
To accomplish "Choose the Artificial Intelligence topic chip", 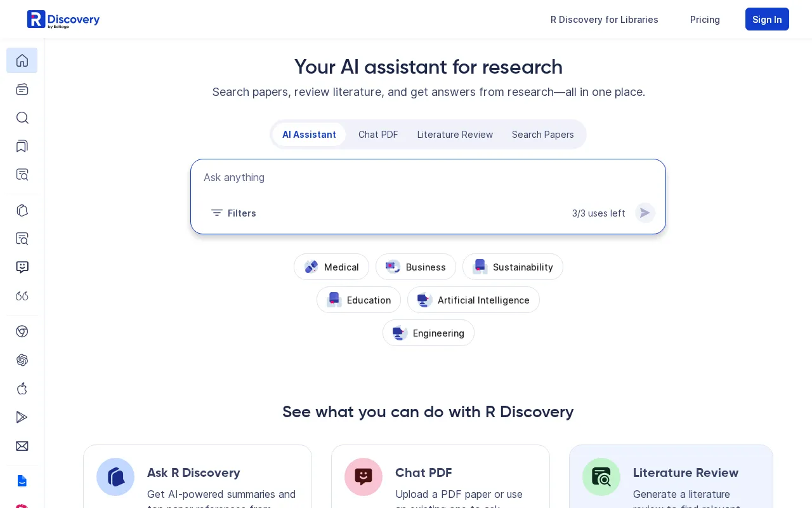I will click(x=473, y=300).
